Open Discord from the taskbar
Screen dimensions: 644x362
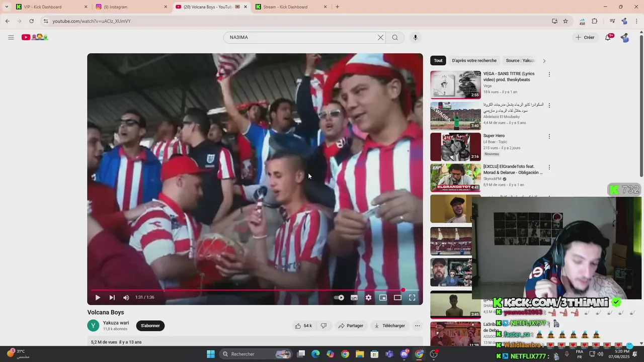(x=405, y=354)
